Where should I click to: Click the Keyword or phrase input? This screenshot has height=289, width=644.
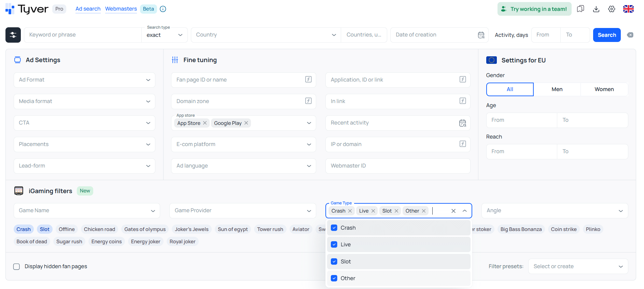point(83,35)
